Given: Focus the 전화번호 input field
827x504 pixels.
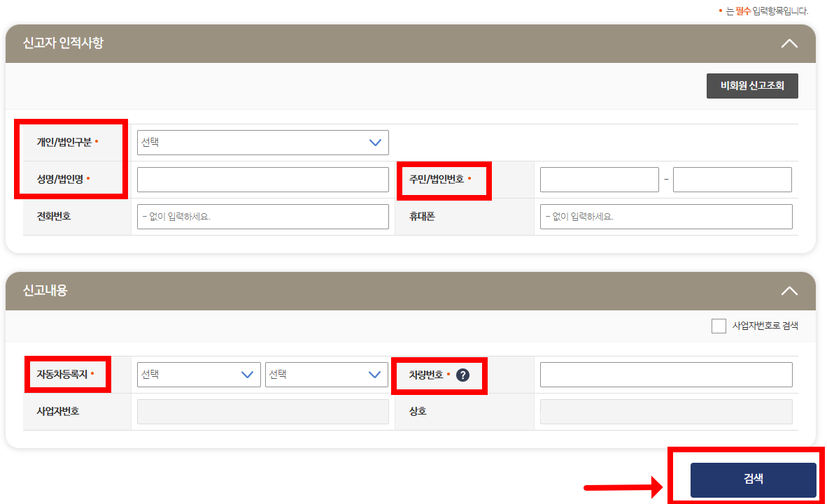Looking at the screenshot, I should [262, 217].
